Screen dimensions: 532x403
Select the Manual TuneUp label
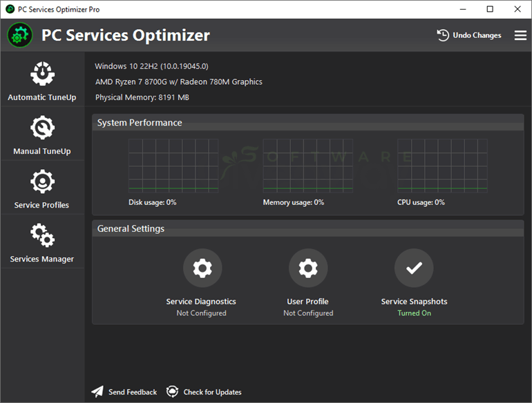coord(42,151)
